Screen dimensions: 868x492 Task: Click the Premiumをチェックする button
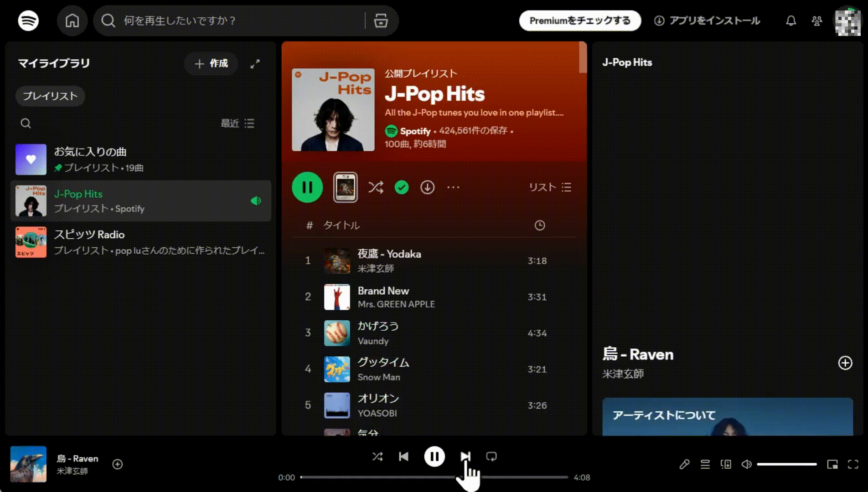pyautogui.click(x=580, y=20)
